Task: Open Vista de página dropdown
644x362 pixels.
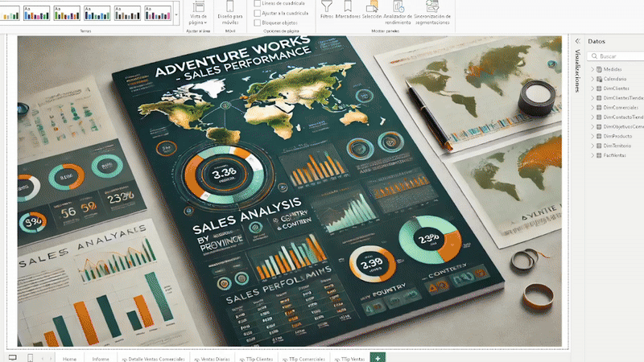Action: (197, 14)
